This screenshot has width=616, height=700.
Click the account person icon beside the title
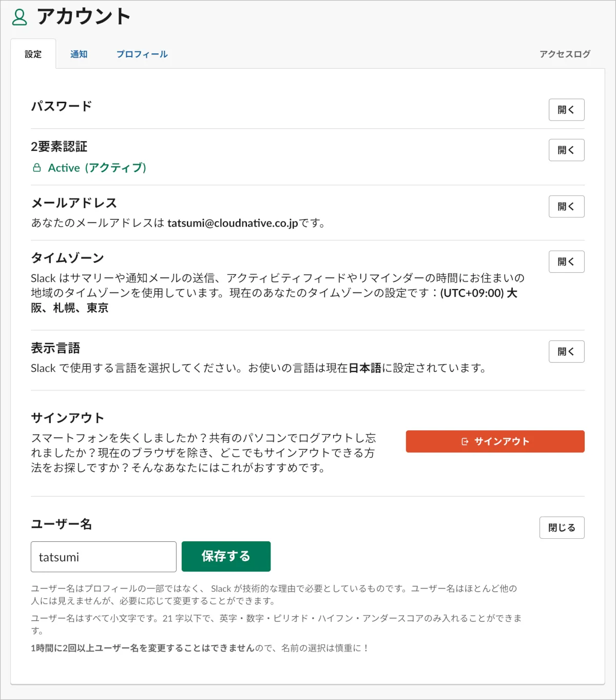pyautogui.click(x=20, y=17)
